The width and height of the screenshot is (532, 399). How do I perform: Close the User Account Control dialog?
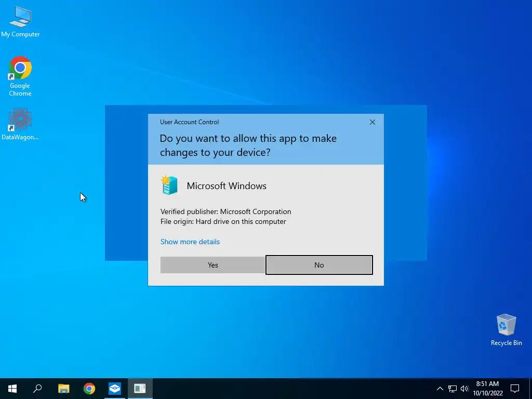372,122
